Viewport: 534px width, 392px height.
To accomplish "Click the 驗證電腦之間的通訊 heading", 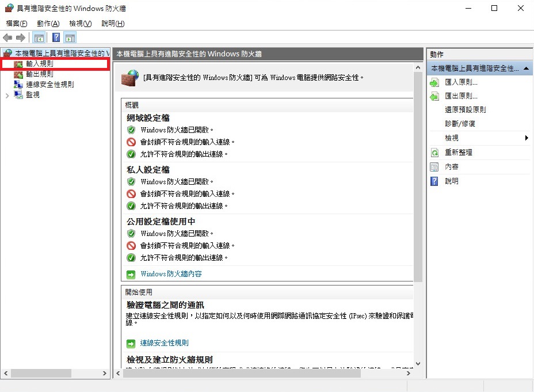I will click(165, 305).
